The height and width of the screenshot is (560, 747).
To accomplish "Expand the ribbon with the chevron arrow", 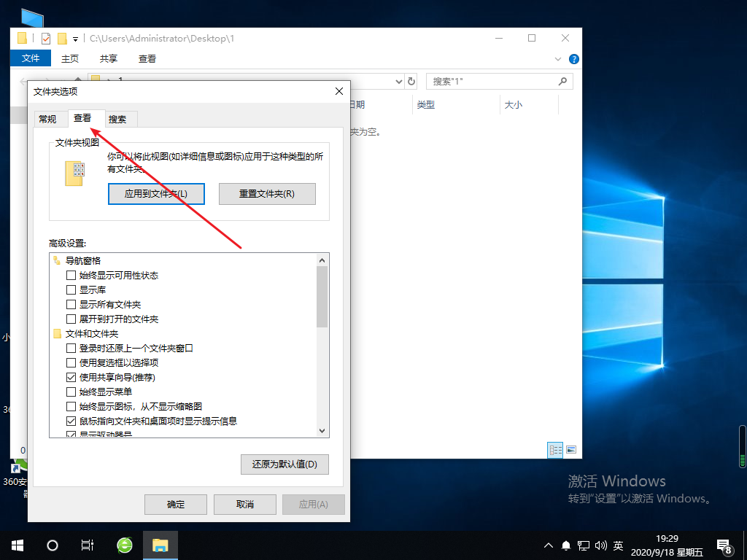I will click(x=557, y=59).
